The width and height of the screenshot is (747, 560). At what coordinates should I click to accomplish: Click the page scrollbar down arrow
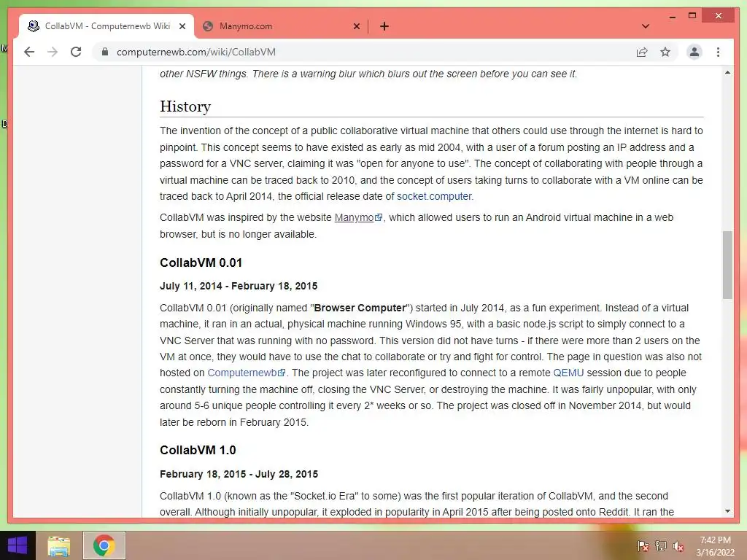pos(727,511)
